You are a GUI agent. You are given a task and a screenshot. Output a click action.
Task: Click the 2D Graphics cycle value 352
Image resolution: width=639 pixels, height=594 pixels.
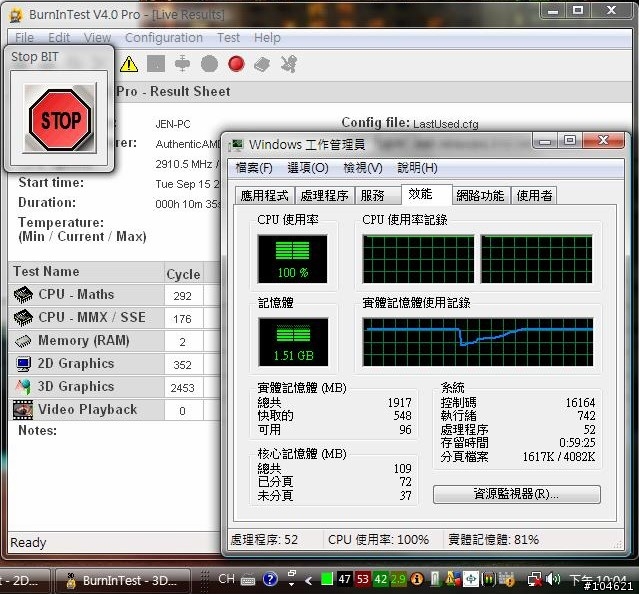coord(183,365)
